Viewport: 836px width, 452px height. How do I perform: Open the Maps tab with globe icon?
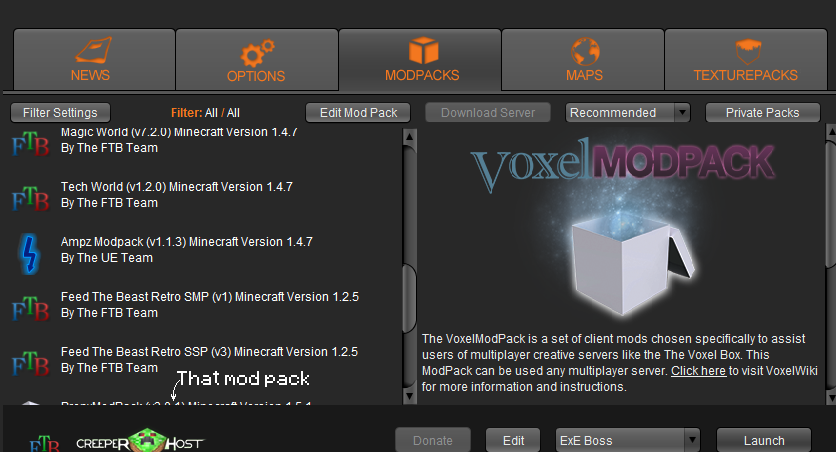[583, 60]
